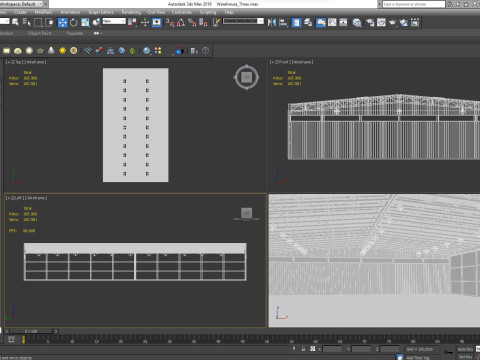Toggle Keyboard Shortcut Override
480x360 pixels.
coord(157,22)
